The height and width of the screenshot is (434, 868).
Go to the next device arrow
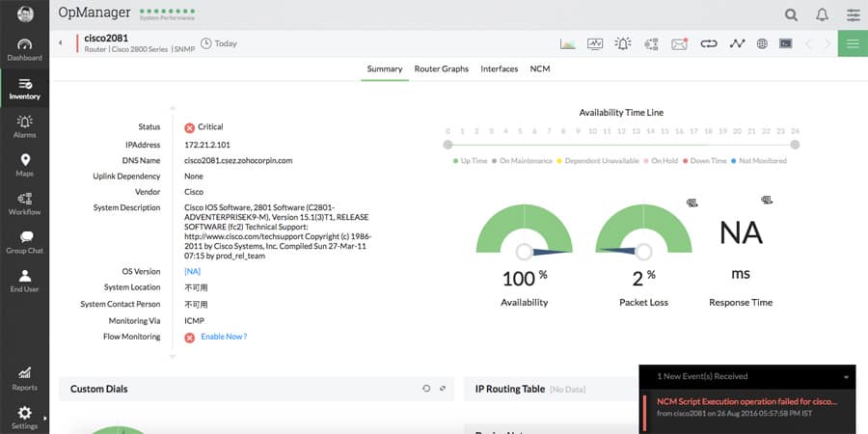pyautogui.click(x=828, y=43)
